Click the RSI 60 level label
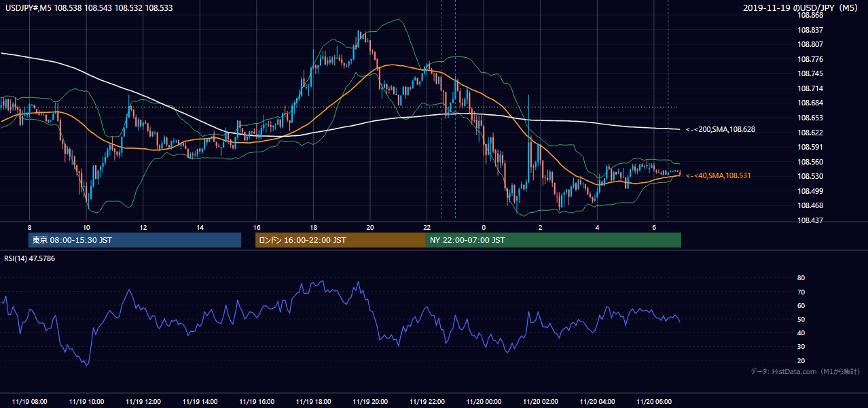 click(801, 305)
